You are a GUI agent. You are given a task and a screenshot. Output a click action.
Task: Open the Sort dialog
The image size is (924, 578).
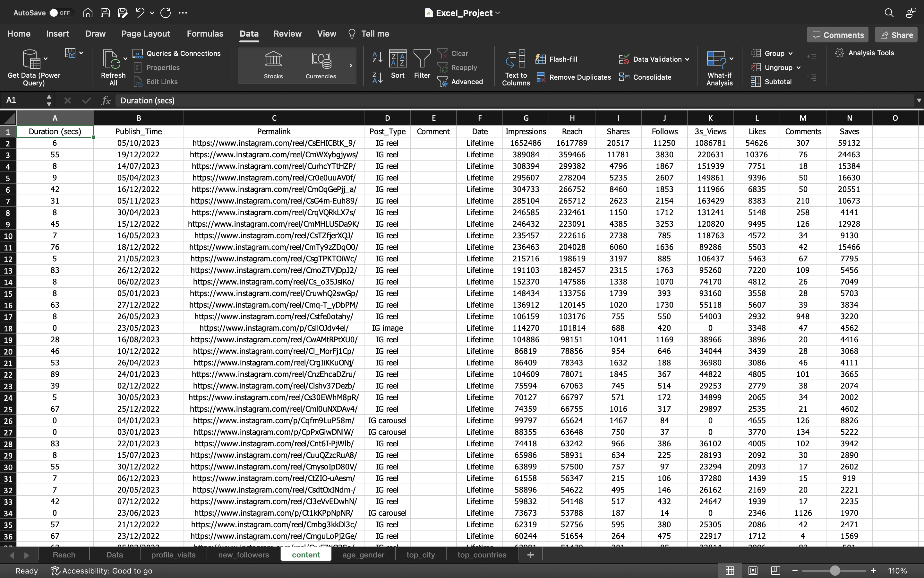(x=398, y=64)
